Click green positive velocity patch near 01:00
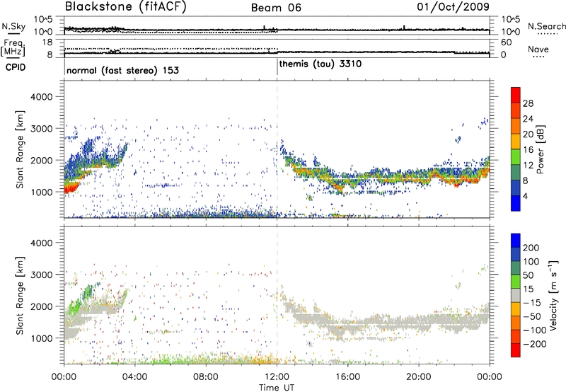 pyautogui.click(x=75, y=306)
